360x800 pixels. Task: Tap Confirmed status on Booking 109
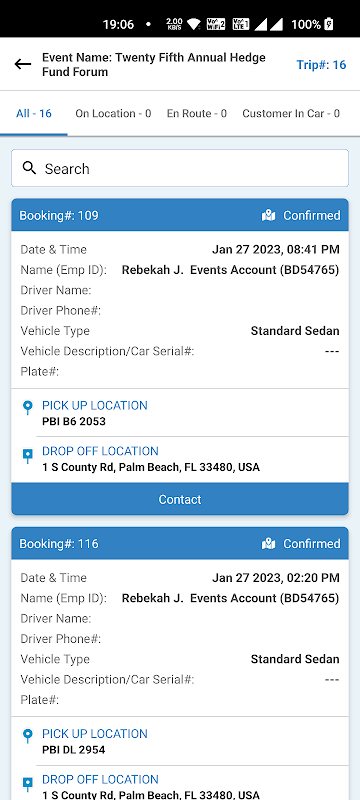[x=312, y=216]
